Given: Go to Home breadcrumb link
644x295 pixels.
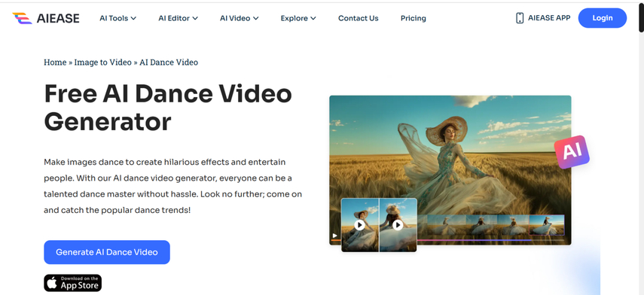Looking at the screenshot, I should click(x=55, y=62).
